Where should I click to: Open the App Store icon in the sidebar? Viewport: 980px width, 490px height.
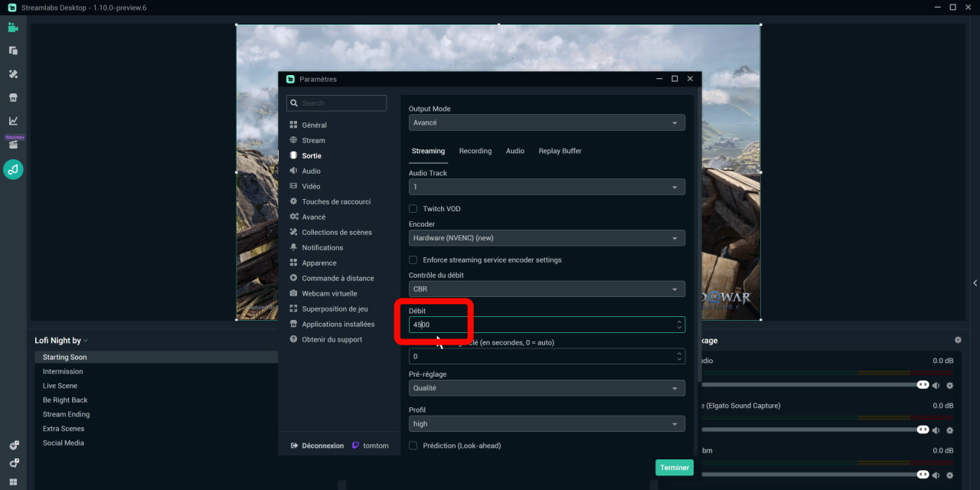tap(13, 98)
